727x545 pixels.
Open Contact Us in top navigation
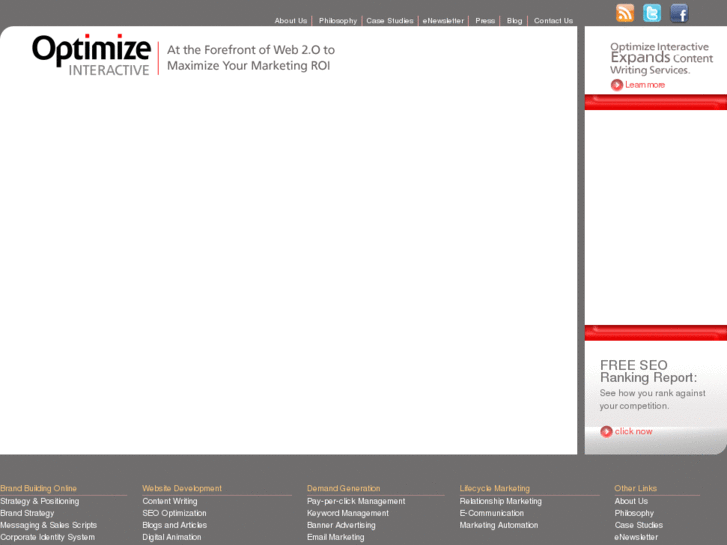tap(553, 21)
